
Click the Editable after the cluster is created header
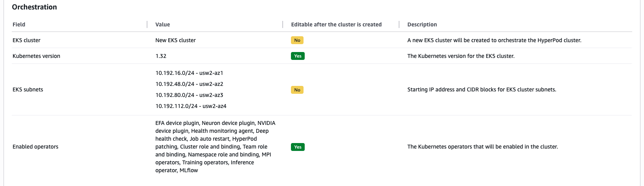tap(336, 24)
